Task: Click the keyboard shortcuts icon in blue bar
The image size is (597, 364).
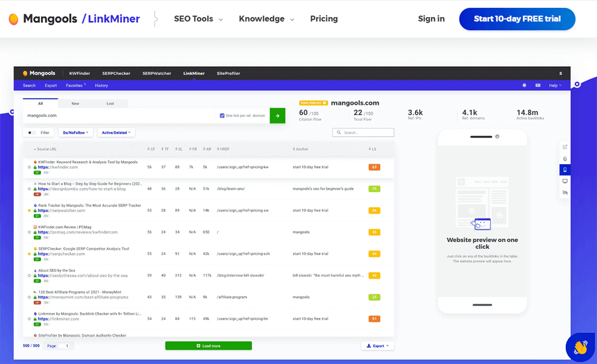Action: (x=538, y=85)
